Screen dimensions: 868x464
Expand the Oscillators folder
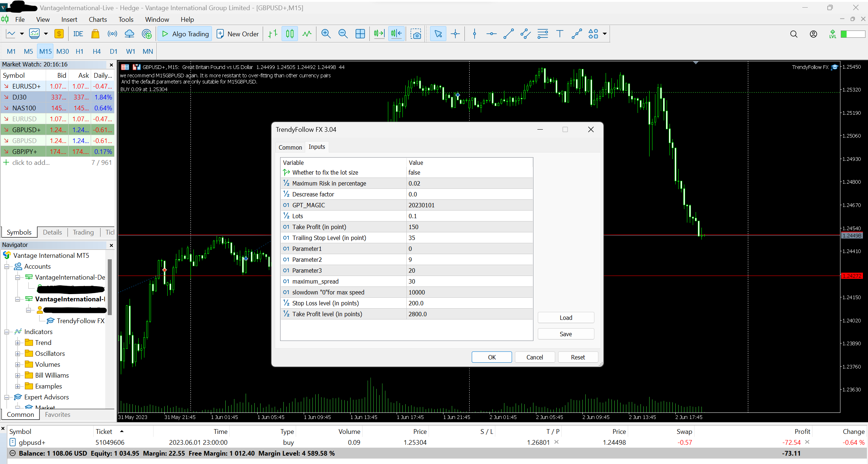pyautogui.click(x=17, y=354)
